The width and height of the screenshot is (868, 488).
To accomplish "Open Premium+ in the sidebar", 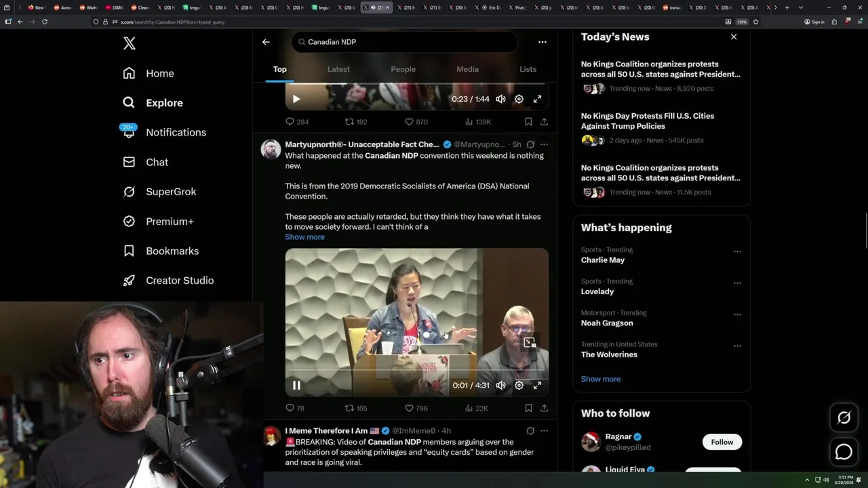I will (158, 222).
